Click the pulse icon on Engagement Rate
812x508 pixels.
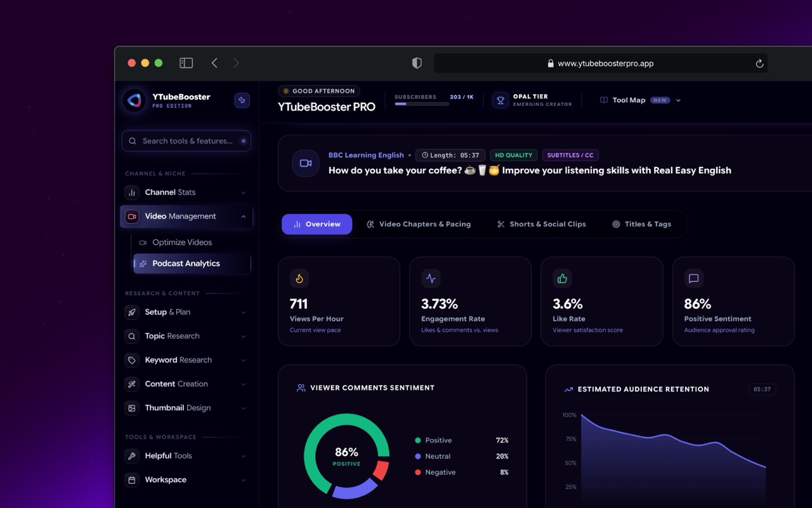point(431,278)
